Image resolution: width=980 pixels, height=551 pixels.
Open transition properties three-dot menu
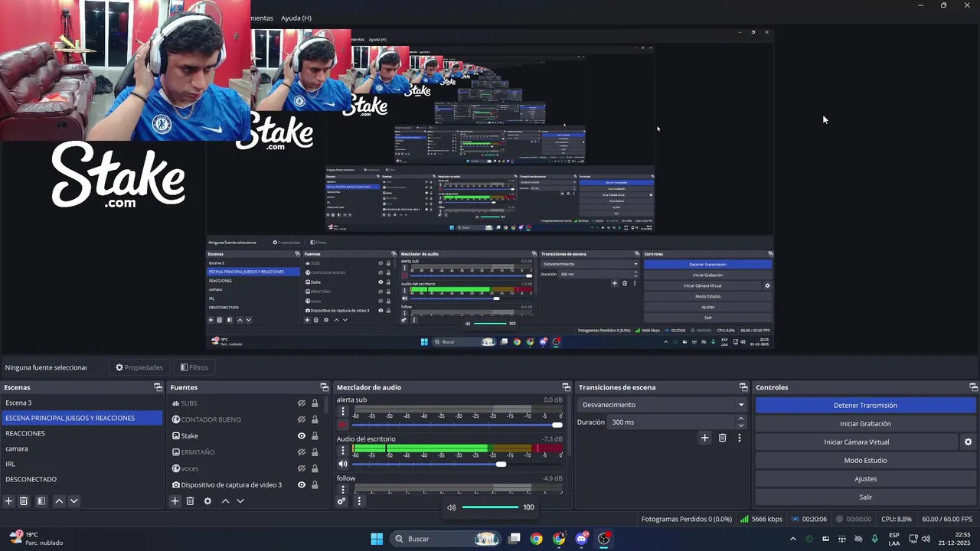739,438
